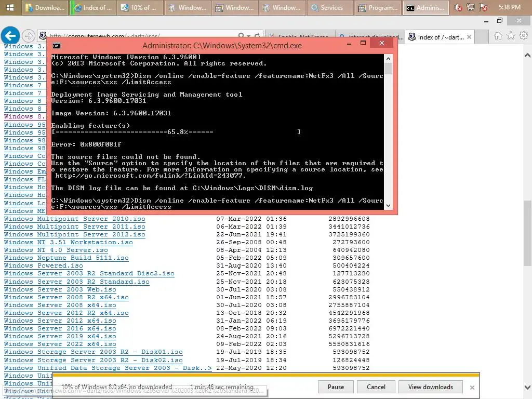Open Windows Server 2008 R2 x64.iso link
Screen dimensions: 532x399
click(x=66, y=297)
